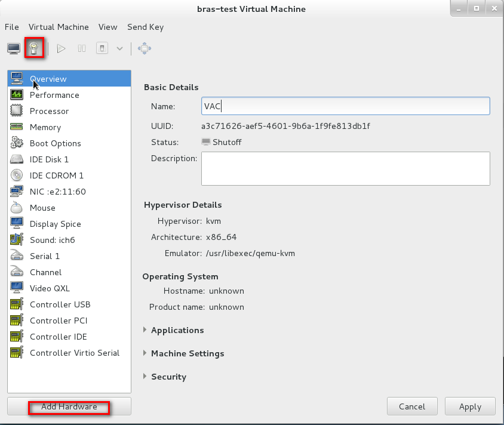Click the Description text area
The width and height of the screenshot is (504, 425).
click(x=346, y=169)
